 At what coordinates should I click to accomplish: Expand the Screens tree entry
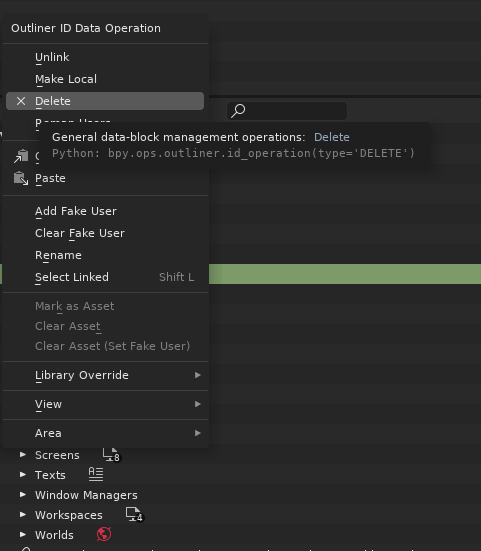(x=23, y=455)
